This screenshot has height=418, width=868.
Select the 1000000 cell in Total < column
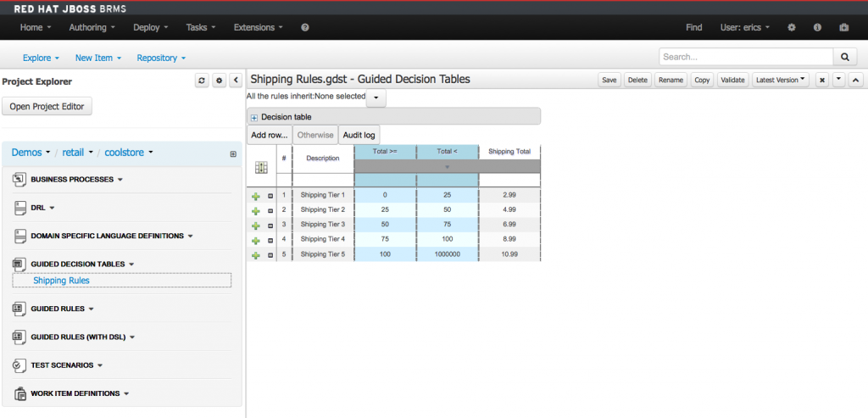click(x=448, y=254)
